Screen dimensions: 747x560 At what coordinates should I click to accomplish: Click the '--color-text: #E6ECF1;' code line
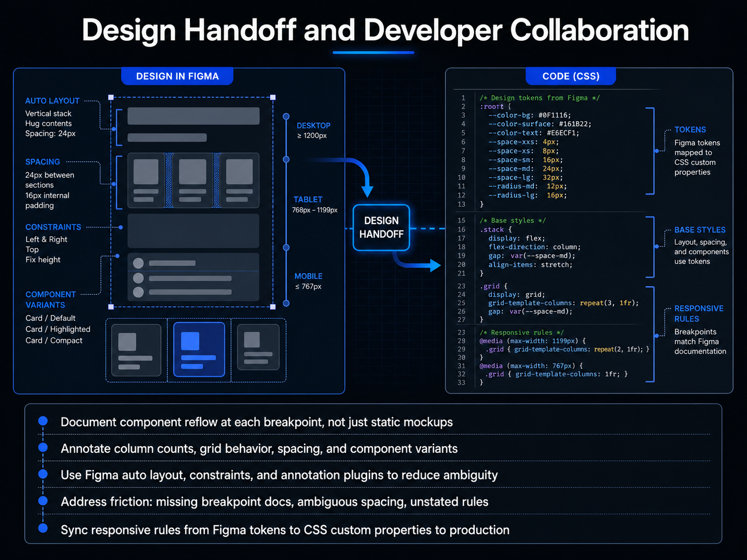(534, 133)
